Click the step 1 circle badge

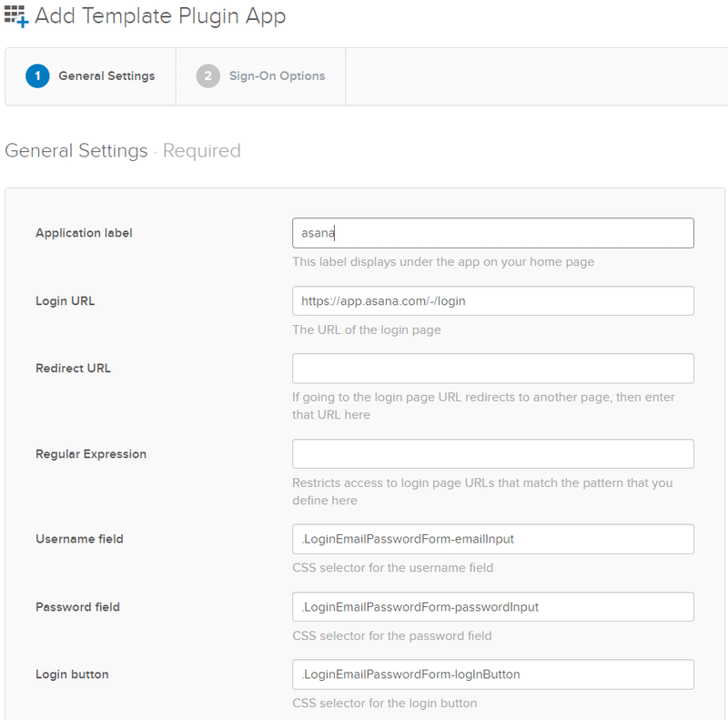(x=37, y=76)
